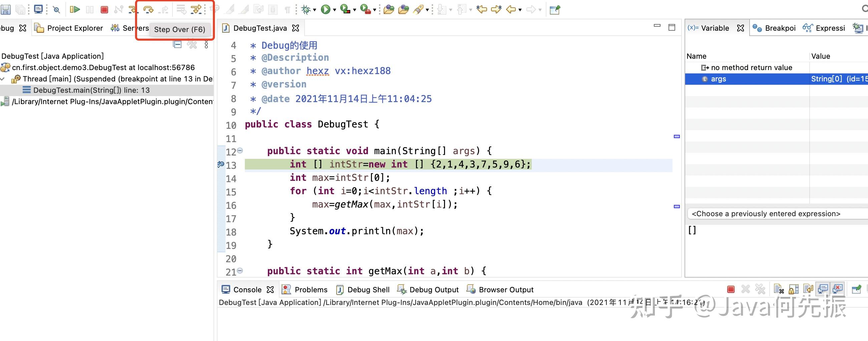Image resolution: width=868 pixels, height=341 pixels.
Task: Open a console from the toolbar monitor icon
Action: point(38,9)
